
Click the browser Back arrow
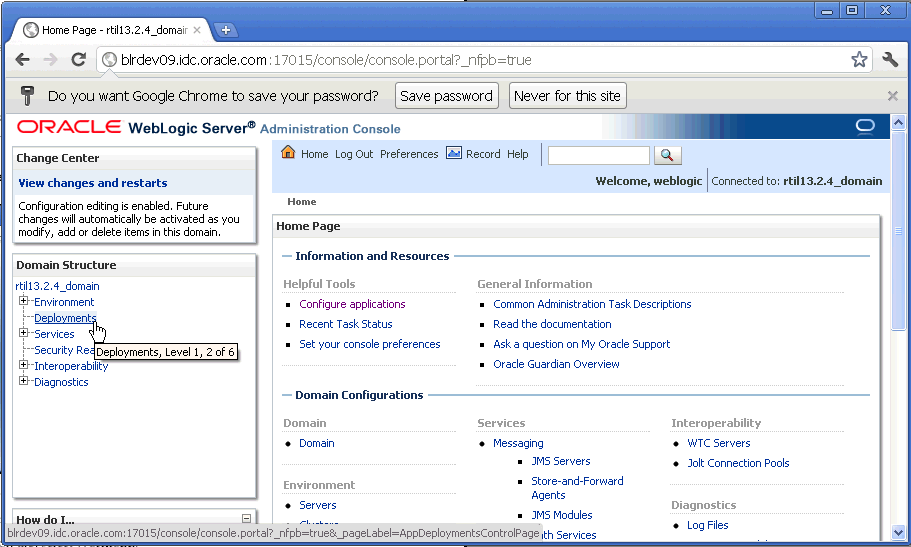click(23, 59)
